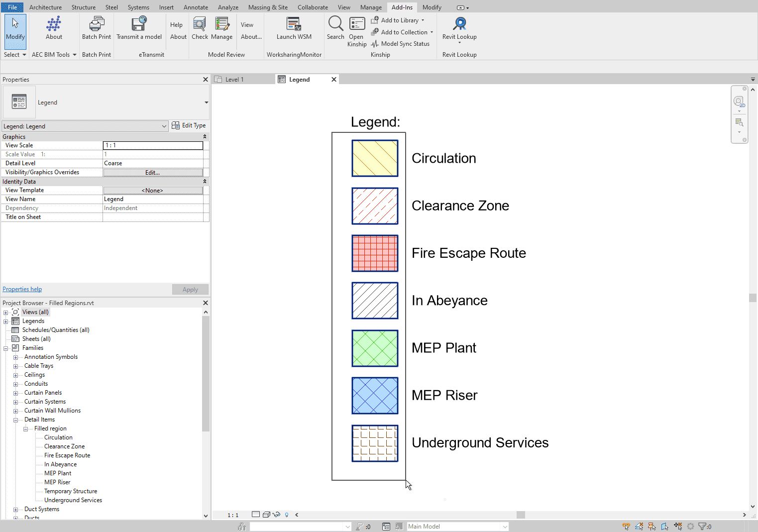
Task: Click Sheets (all) in Project Browser
Action: (x=36, y=339)
